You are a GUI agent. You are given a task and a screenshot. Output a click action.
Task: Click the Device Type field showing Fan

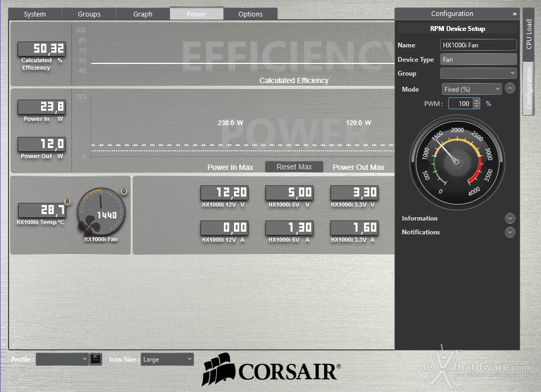479,59
